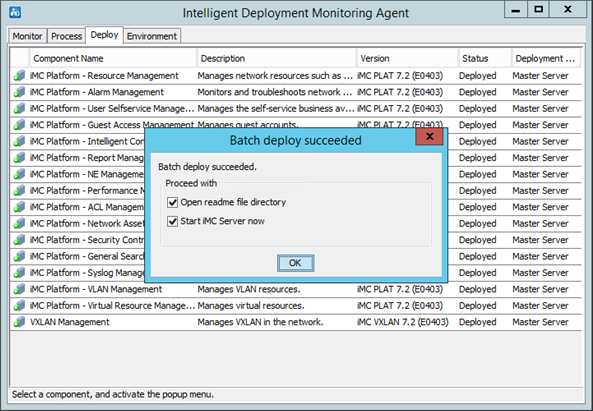This screenshot has height=411, width=593.
Task: Click the Alarm Management row component icon
Action: 19,92
